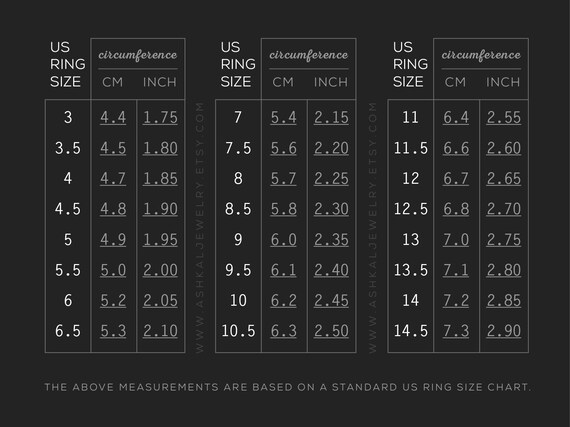
Task: Click the 6.4 cm value for size 11
Action: (x=456, y=117)
